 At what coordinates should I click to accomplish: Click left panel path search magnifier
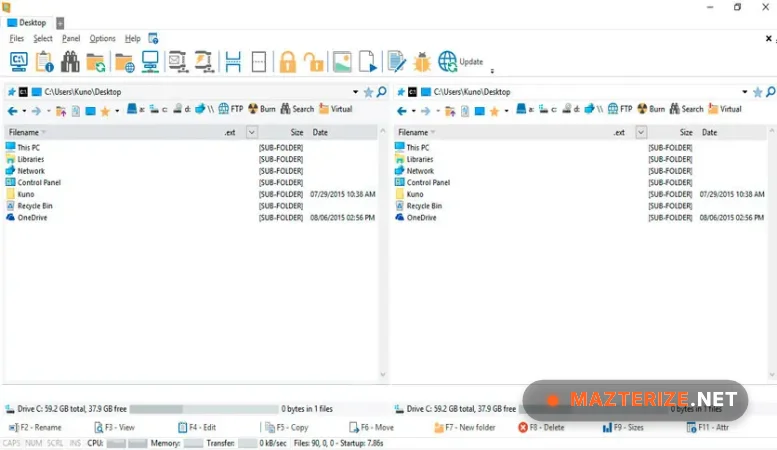pos(382,92)
